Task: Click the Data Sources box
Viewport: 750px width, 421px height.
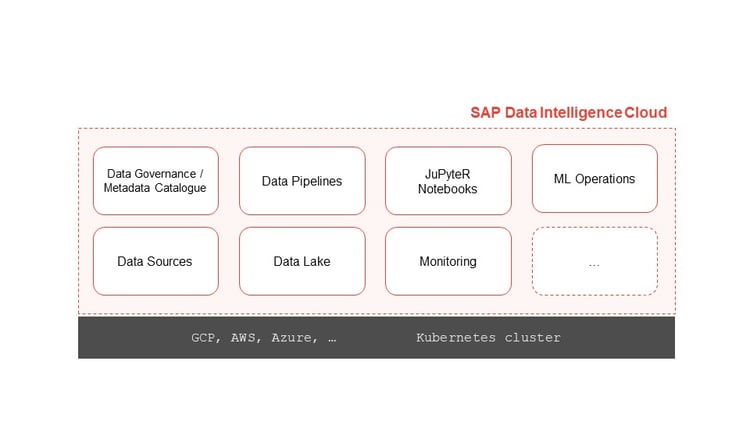Action: click(155, 261)
